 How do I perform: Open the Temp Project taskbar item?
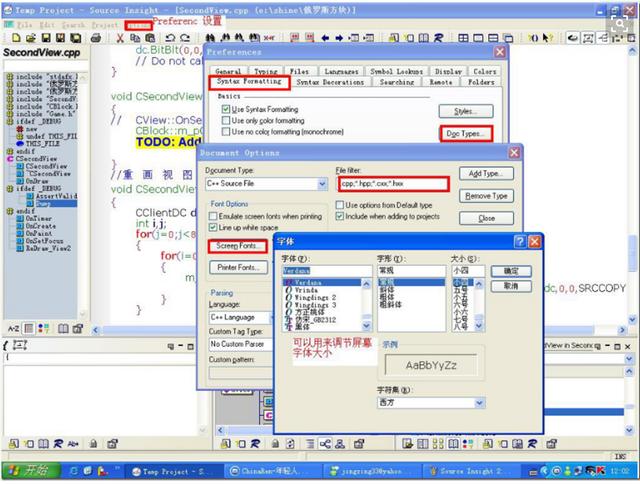point(173,471)
